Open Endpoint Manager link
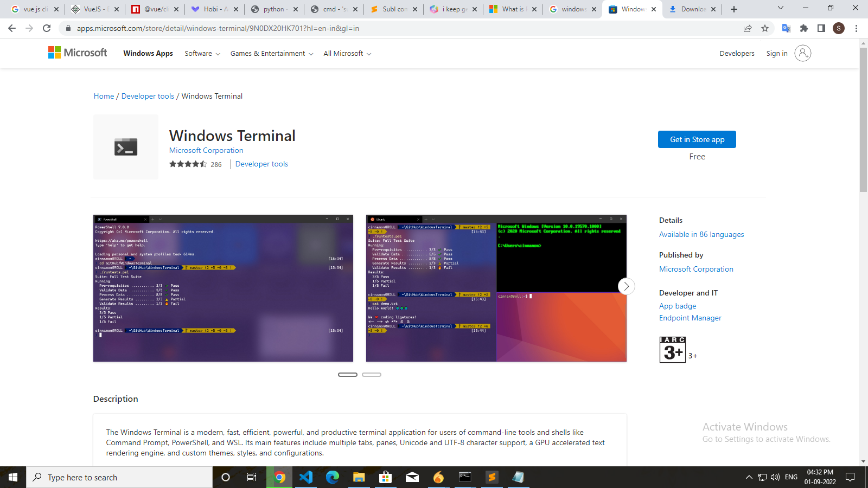Viewport: 868px width, 488px height. click(690, 318)
